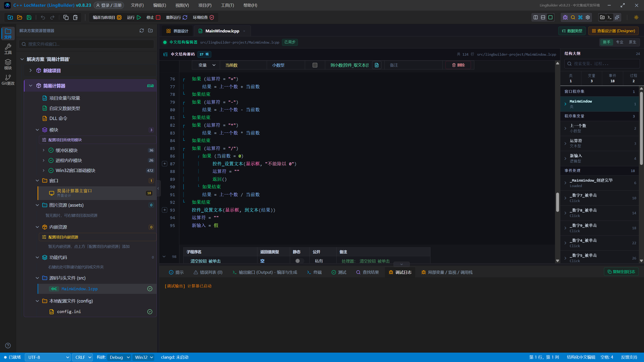The image size is (644, 362).
Task: Click the undo arrow in the toolbar
Action: pyautogui.click(x=43, y=17)
